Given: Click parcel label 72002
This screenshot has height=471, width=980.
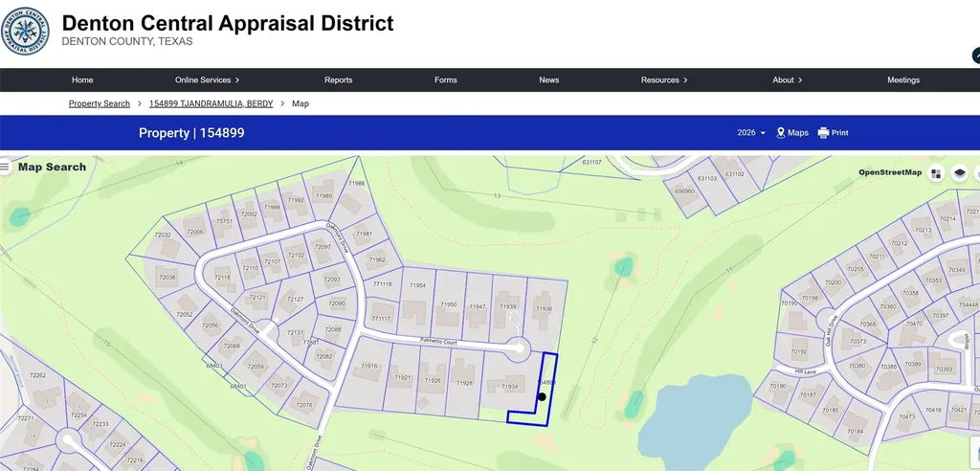Looking at the screenshot, I should tap(249, 213).
